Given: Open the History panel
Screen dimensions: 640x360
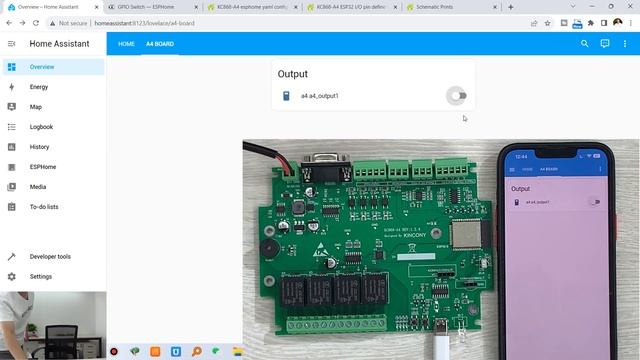Looking at the screenshot, I should pos(53,147).
